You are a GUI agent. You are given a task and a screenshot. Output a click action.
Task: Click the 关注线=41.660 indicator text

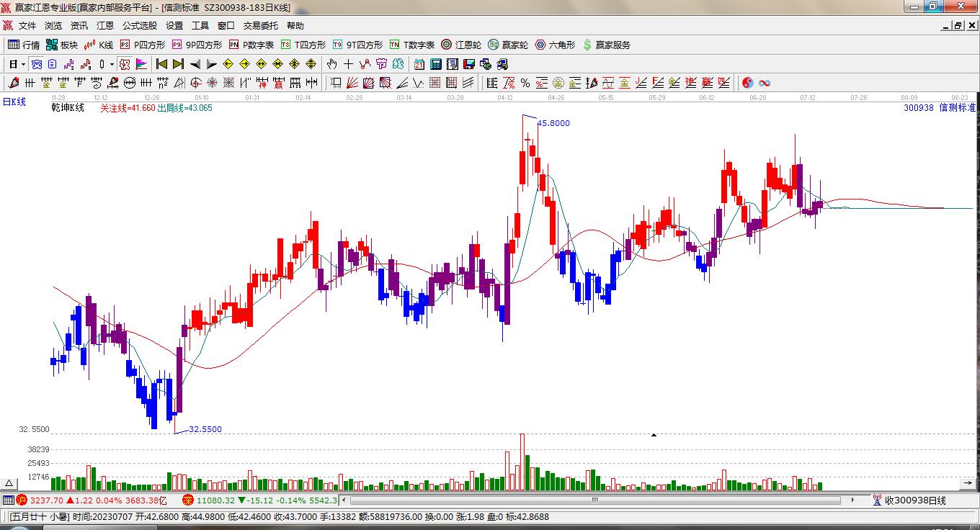(x=128, y=108)
